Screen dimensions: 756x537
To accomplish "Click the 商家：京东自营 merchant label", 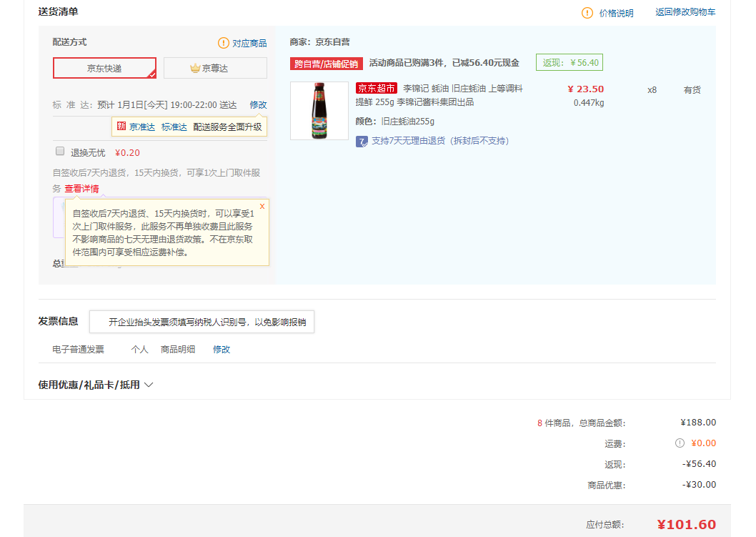I will coord(319,42).
